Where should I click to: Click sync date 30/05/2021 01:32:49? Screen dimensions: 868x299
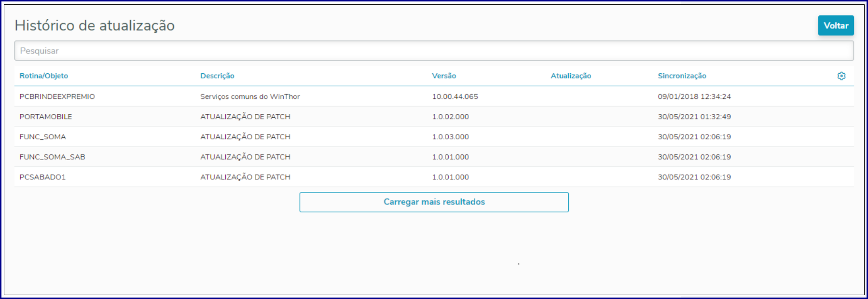tap(694, 117)
